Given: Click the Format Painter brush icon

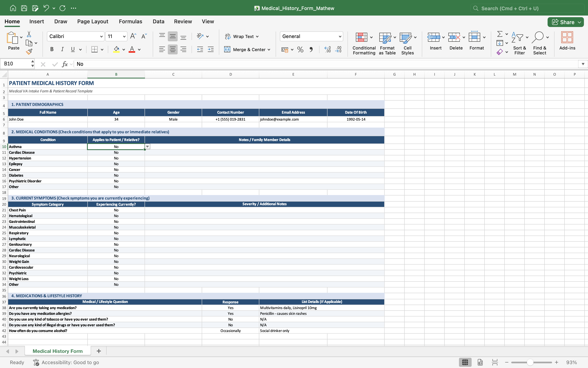Looking at the screenshot, I should [x=29, y=52].
